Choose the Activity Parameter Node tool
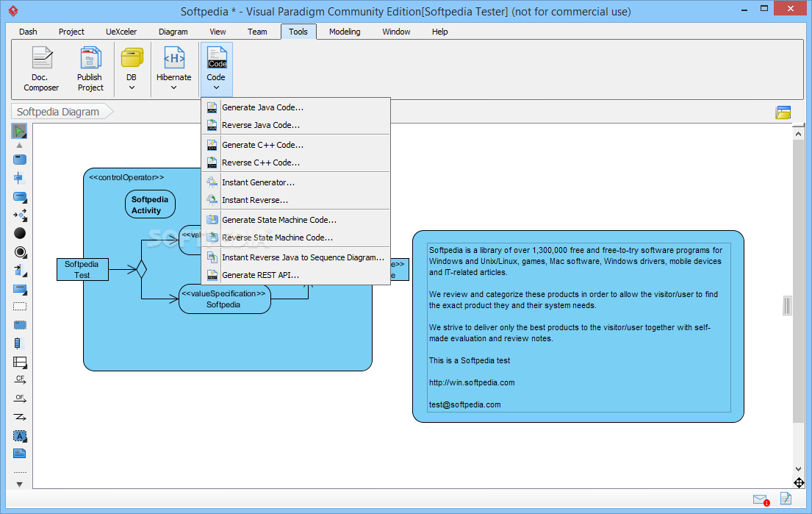The height and width of the screenshot is (514, 812). tap(20, 197)
